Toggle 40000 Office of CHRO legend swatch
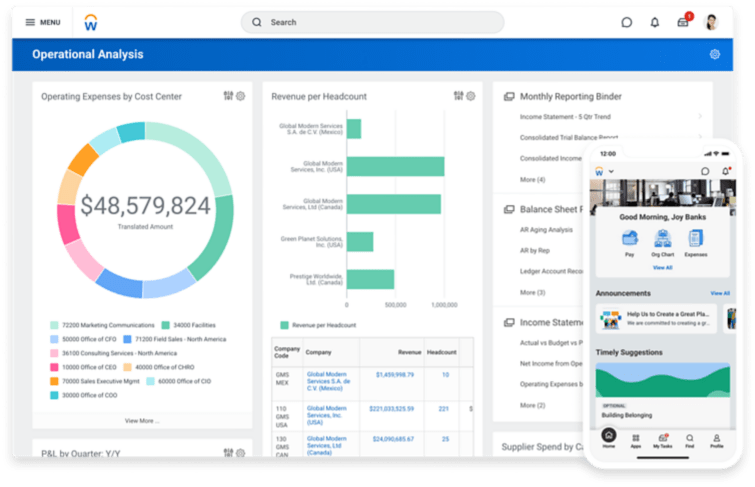 point(128,367)
